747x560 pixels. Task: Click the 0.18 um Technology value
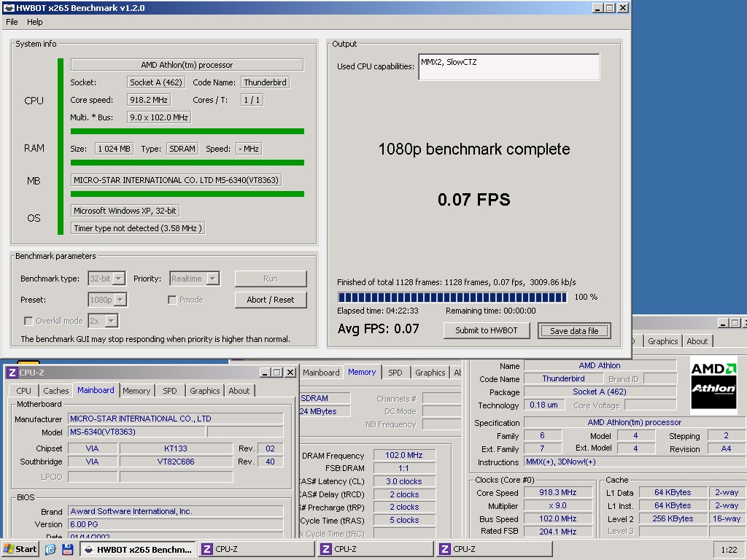pyautogui.click(x=543, y=405)
